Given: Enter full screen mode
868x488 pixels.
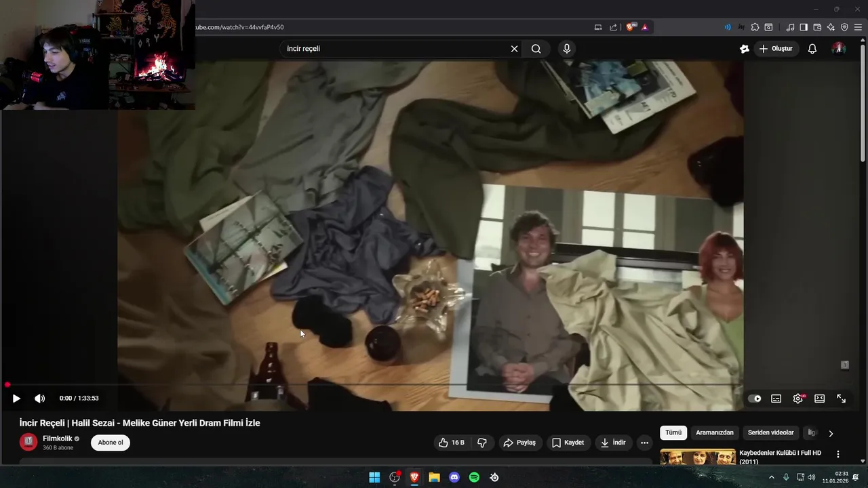Looking at the screenshot, I should click(841, 399).
